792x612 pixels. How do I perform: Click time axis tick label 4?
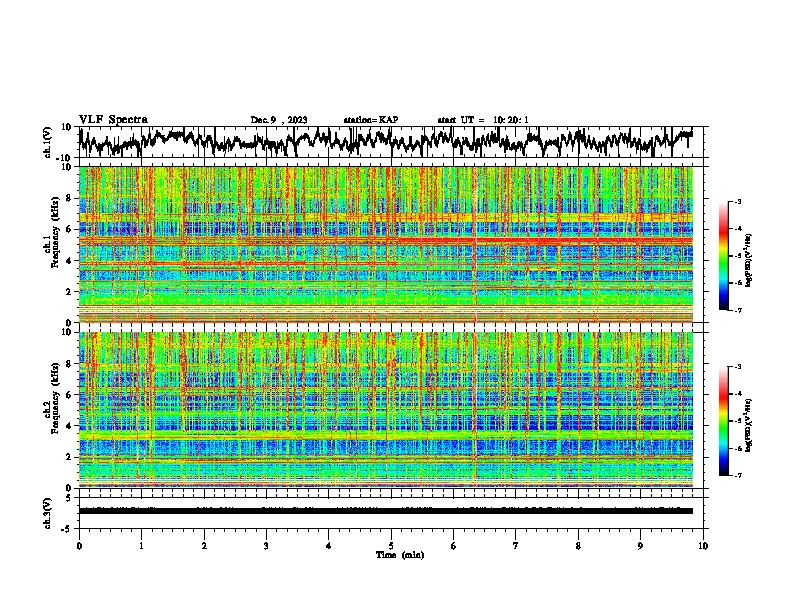click(x=329, y=546)
